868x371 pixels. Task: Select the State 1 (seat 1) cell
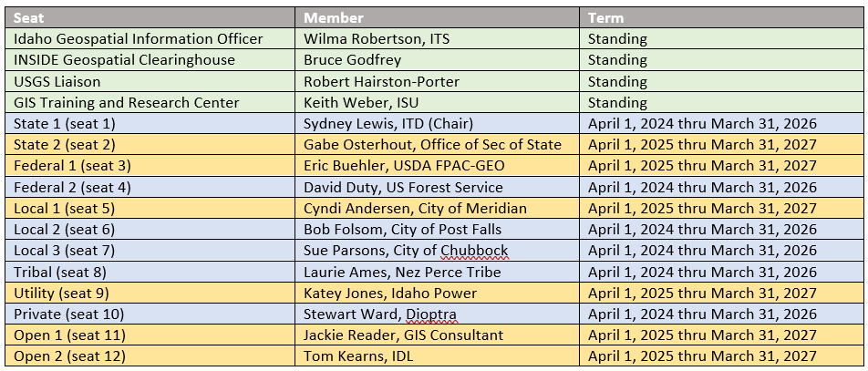[150, 123]
